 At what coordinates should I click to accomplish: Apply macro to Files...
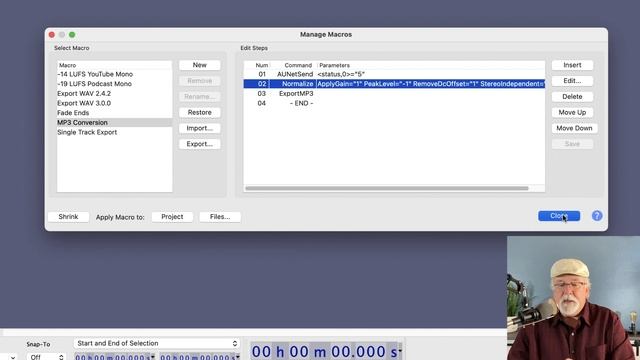coord(220,217)
